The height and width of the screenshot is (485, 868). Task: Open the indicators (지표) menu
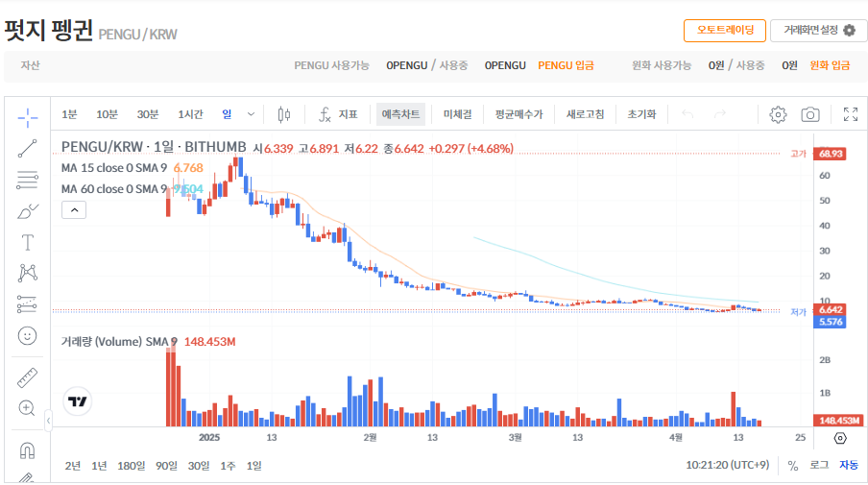[x=338, y=114]
